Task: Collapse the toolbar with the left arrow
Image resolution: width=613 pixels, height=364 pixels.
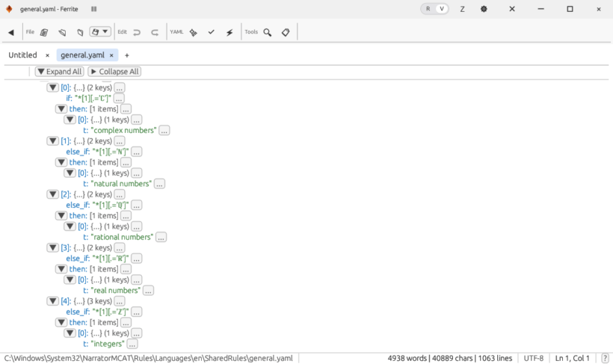Action: (x=10, y=32)
